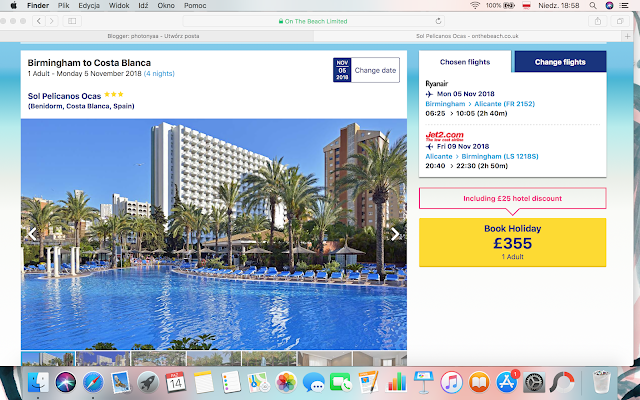Open the Plik menu
This screenshot has width=640, height=400.
click(x=63, y=5)
